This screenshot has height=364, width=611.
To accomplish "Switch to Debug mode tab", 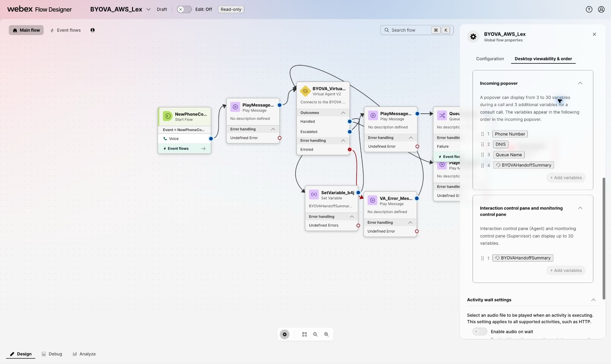I will coord(52,354).
